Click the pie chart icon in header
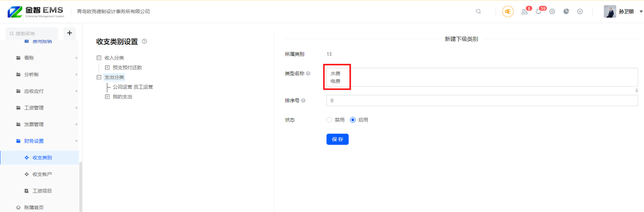Image resolution: width=644 pixels, height=212 pixels. pos(566,11)
